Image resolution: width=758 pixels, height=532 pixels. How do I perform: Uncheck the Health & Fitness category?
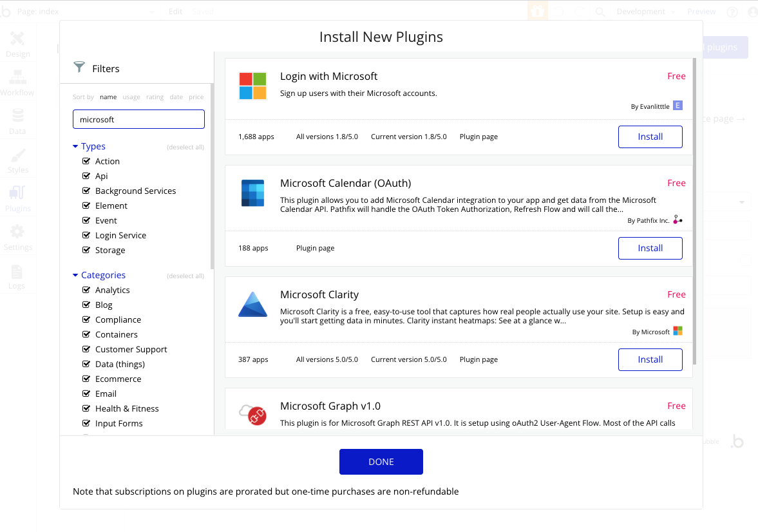86,409
